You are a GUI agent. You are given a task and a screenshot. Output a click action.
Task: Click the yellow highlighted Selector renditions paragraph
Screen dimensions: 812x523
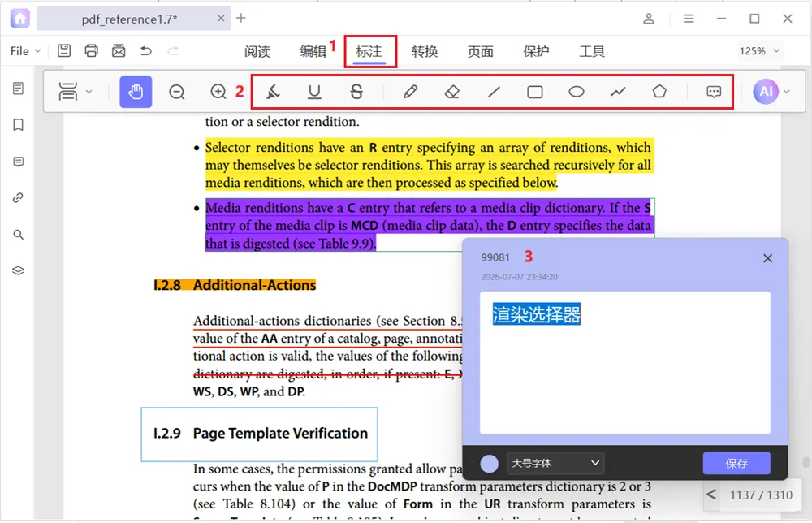(x=429, y=165)
